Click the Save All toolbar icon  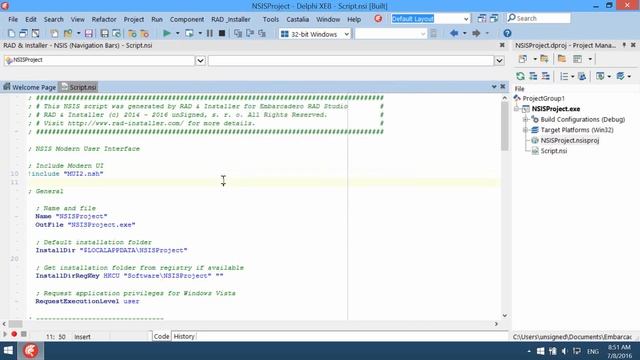point(104,33)
